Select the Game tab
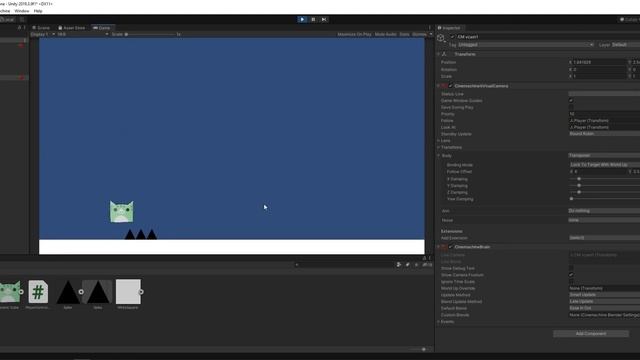This screenshot has width=640, height=360. pos(102,28)
